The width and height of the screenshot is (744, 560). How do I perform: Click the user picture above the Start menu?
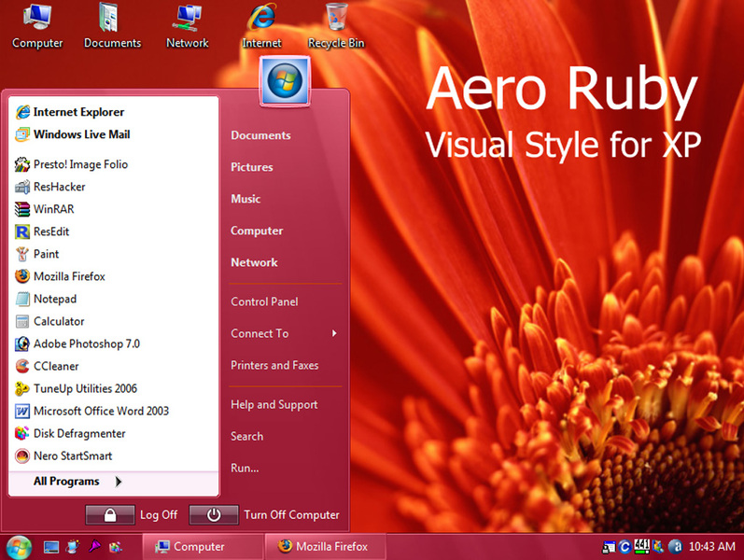pyautogui.click(x=285, y=80)
